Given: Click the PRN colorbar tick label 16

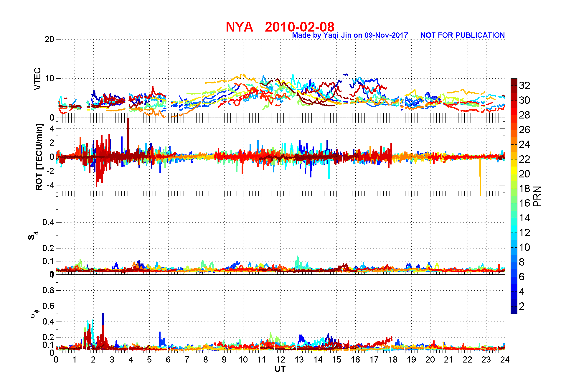Looking at the screenshot, I should 524,203.
